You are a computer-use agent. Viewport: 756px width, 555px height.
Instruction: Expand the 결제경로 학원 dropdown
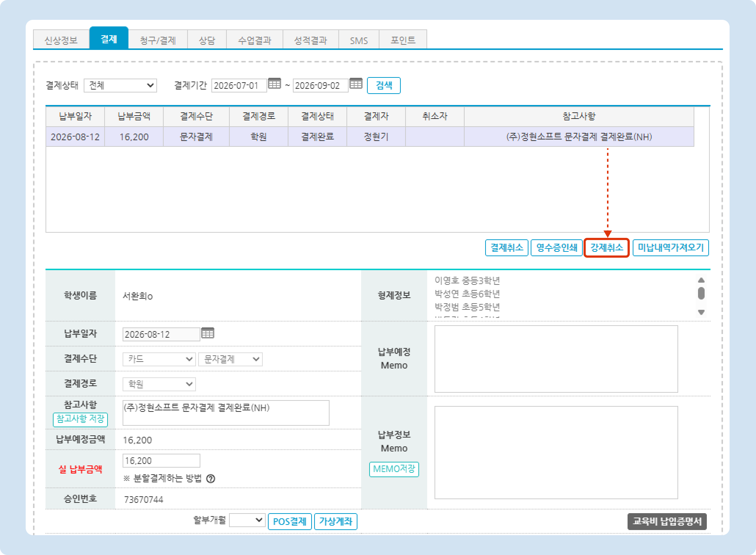click(159, 384)
